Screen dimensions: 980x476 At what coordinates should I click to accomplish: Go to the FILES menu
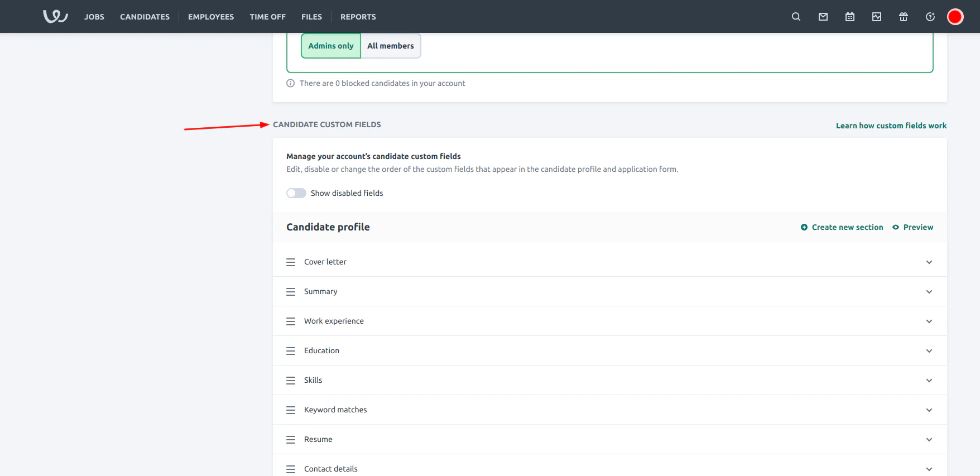[311, 17]
